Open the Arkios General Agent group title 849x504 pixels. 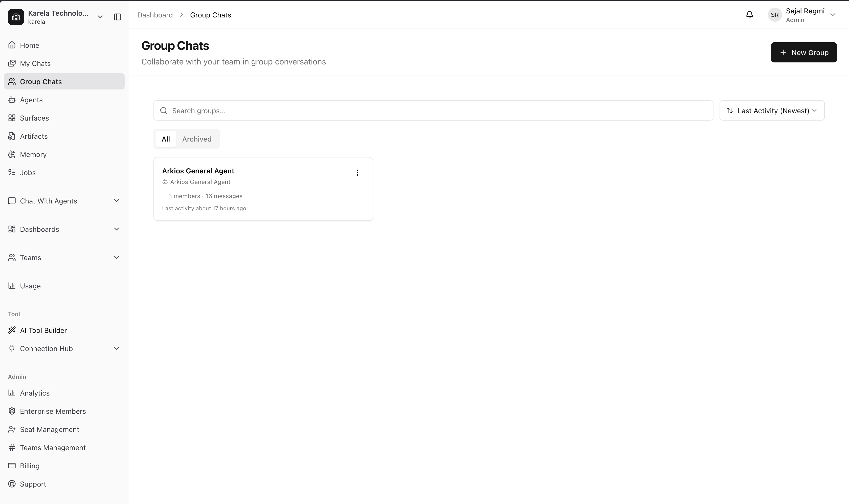click(x=198, y=171)
